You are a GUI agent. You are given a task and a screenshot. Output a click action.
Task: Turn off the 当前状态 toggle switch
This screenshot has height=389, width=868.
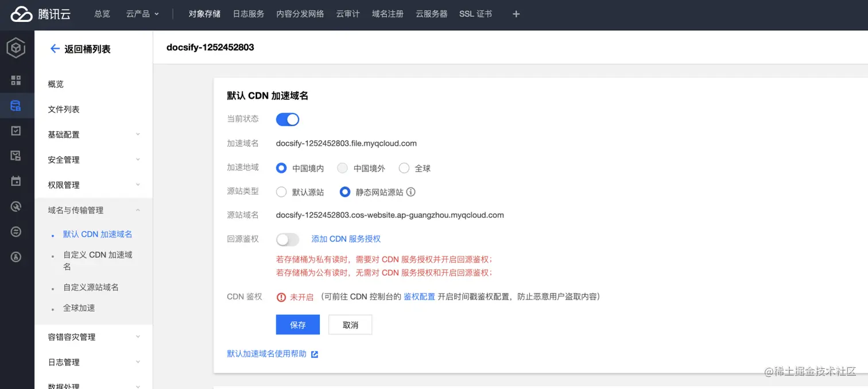tap(288, 119)
